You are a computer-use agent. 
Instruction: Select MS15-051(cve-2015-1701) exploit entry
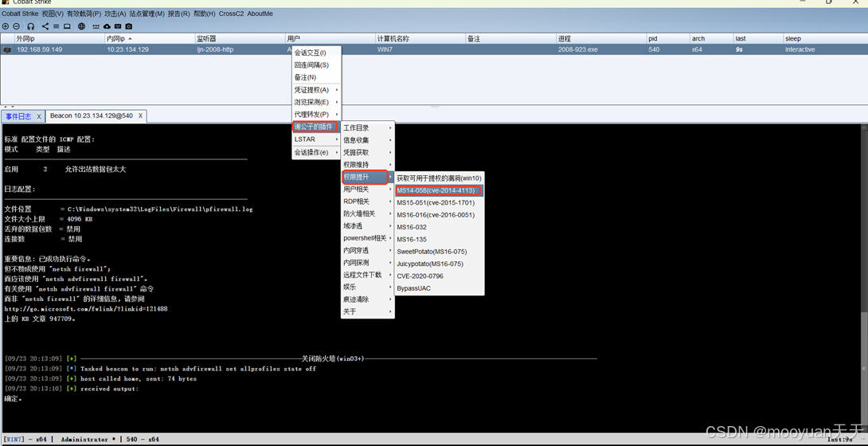(x=440, y=202)
